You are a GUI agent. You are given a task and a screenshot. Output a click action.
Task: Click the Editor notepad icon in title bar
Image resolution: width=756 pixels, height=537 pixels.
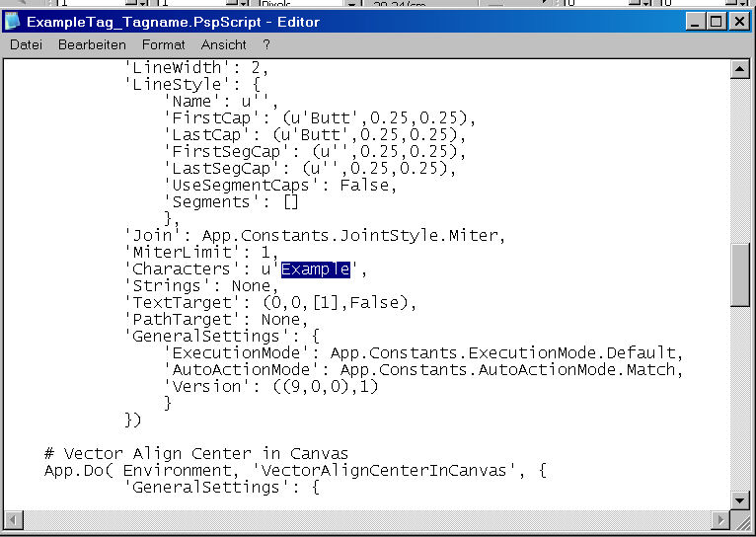click(x=12, y=21)
